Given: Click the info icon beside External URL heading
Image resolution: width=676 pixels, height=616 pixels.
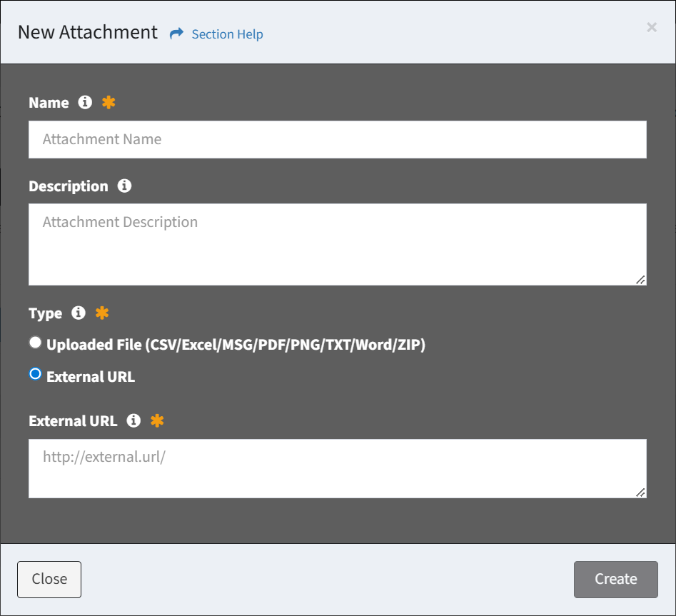Looking at the screenshot, I should 133,421.
